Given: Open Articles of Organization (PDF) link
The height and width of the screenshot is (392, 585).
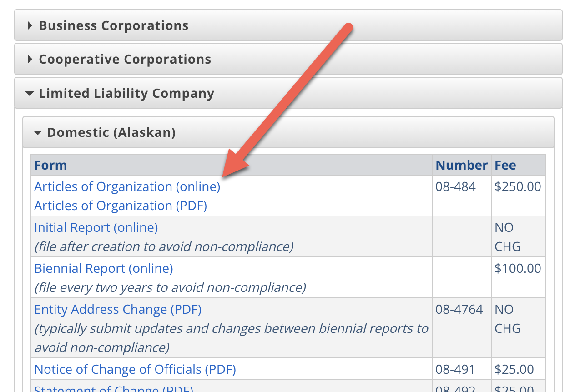Looking at the screenshot, I should click(121, 206).
